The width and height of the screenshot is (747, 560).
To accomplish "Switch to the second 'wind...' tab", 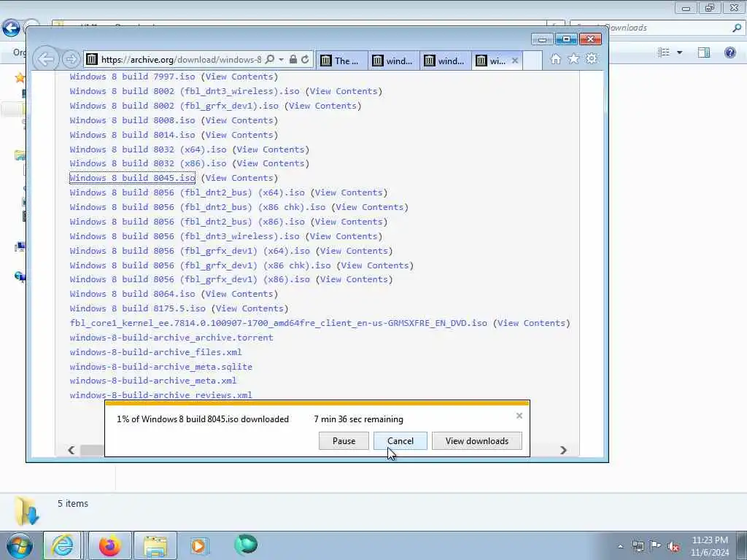I will point(446,61).
